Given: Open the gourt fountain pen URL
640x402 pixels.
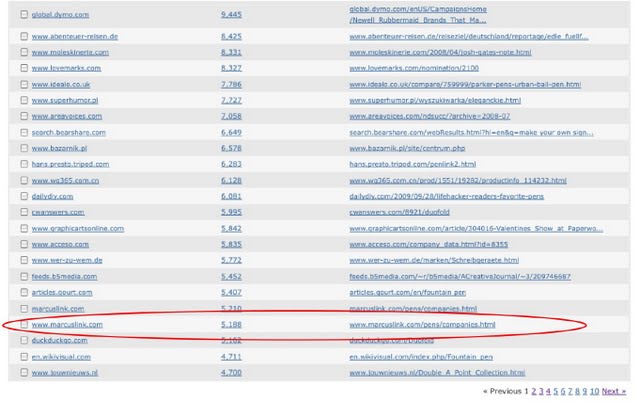Looking at the screenshot, I should tap(407, 293).
